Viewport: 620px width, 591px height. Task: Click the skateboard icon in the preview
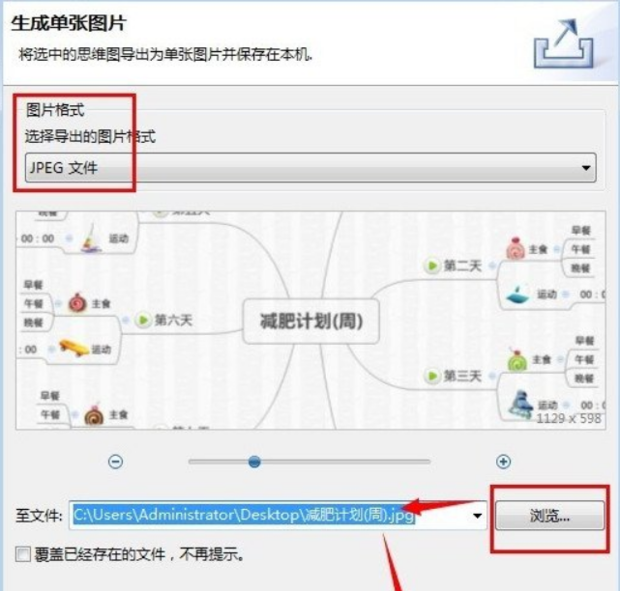pyautogui.click(x=74, y=347)
